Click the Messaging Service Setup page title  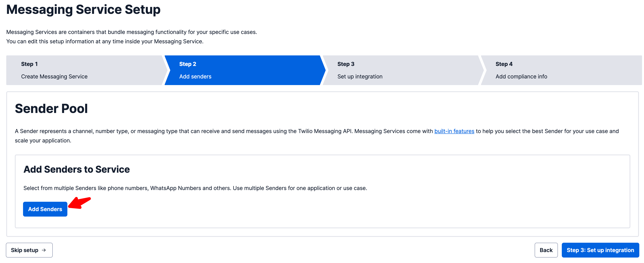point(83,10)
